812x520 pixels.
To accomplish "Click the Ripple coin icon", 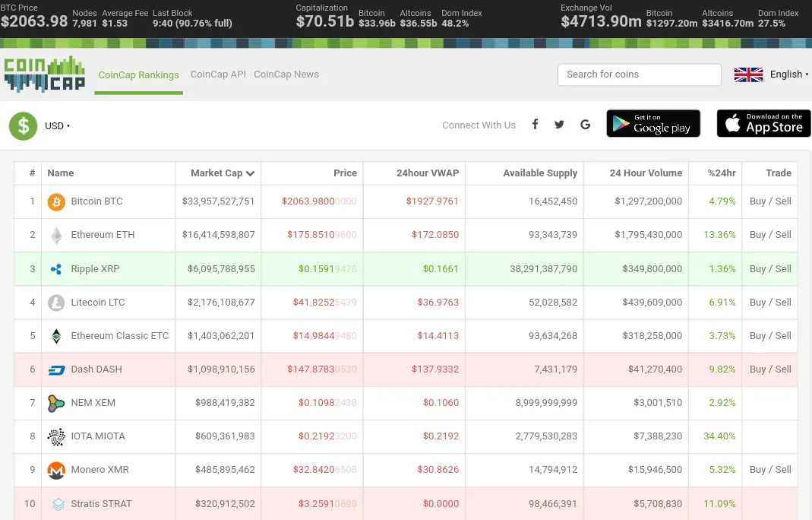I will (56, 269).
